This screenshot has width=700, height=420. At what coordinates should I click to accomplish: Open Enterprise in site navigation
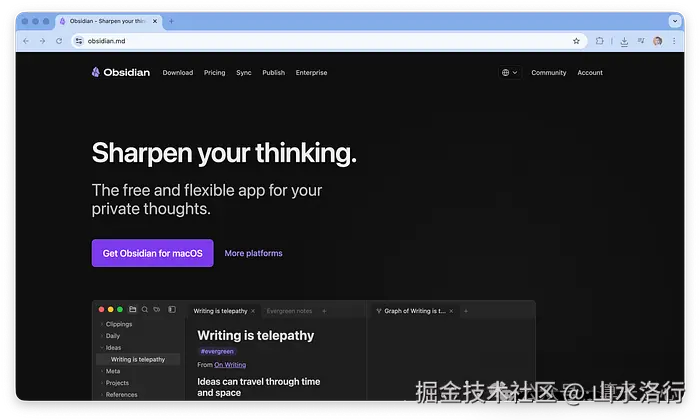pos(311,72)
